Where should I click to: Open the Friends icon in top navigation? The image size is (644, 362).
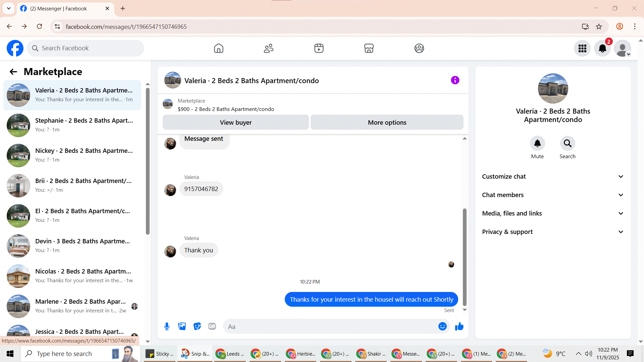269,48
